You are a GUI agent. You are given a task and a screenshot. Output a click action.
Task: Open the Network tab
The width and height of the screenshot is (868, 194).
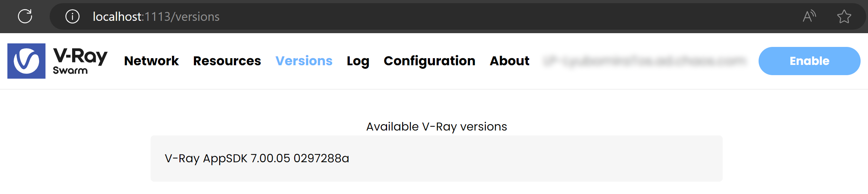tap(151, 61)
